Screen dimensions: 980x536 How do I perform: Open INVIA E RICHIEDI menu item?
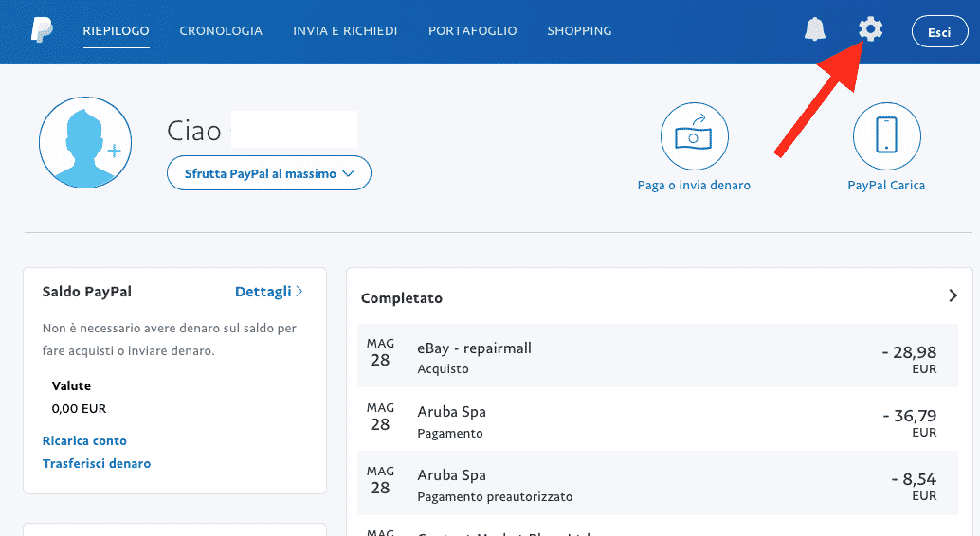pyautogui.click(x=345, y=30)
